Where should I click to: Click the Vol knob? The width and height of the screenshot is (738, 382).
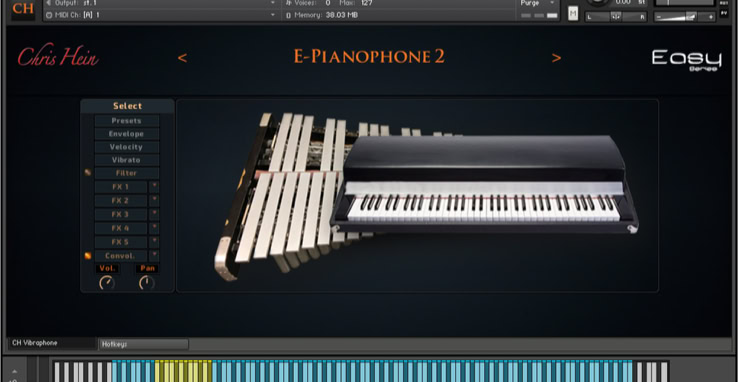click(107, 282)
